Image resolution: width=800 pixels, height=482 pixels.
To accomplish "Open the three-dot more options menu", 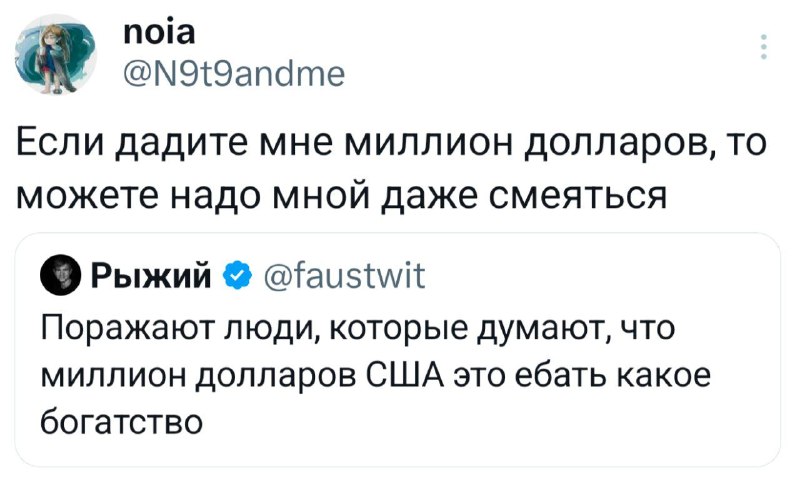I will pyautogui.click(x=765, y=48).
